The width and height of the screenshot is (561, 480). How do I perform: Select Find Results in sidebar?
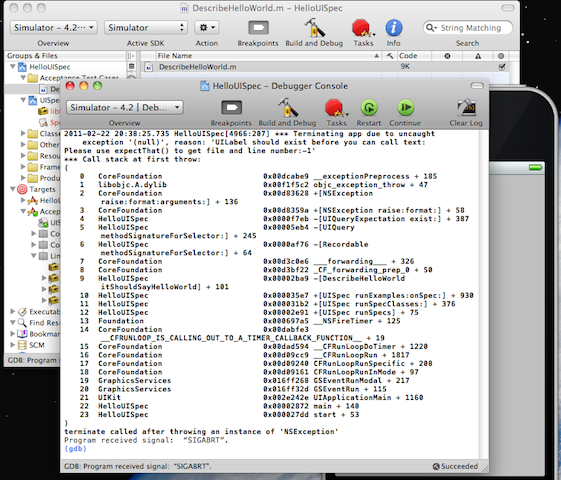(x=44, y=323)
